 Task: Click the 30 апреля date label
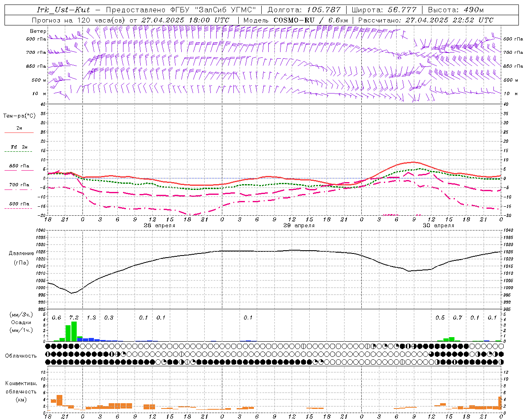click(x=438, y=226)
